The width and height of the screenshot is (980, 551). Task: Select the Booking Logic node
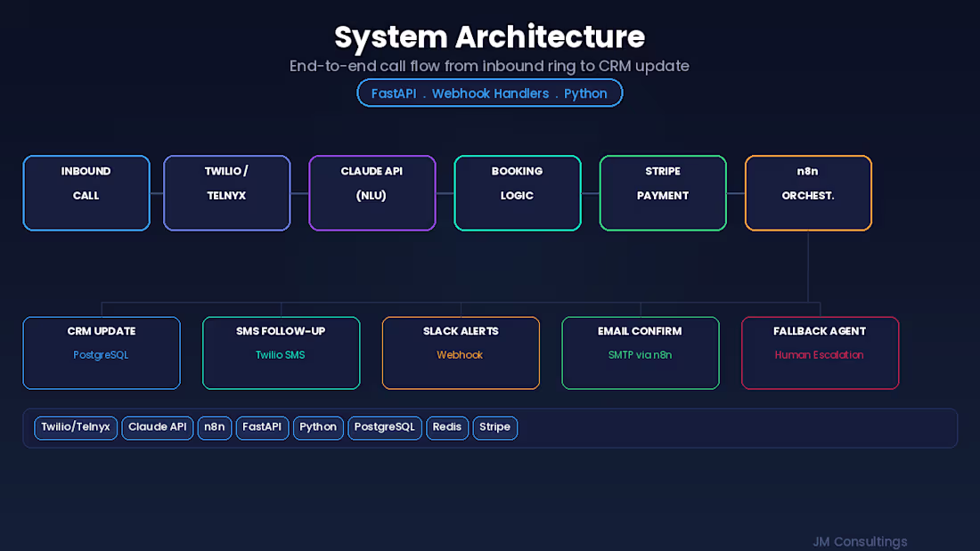pos(517,192)
